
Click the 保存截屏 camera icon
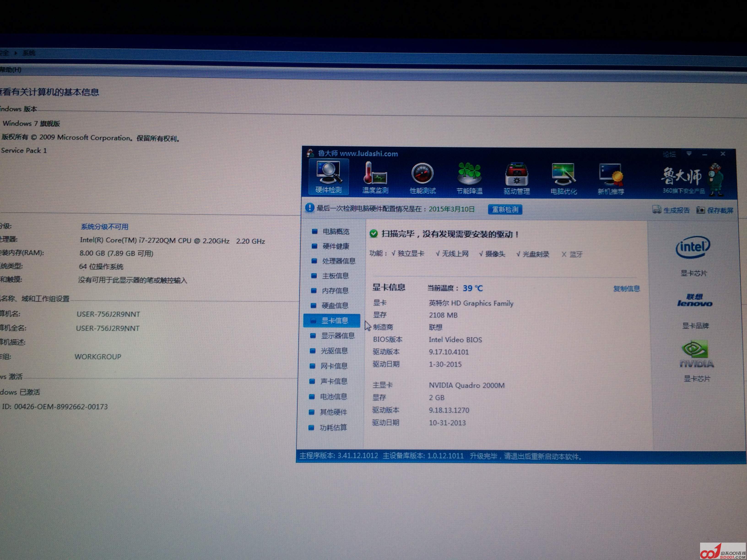tap(700, 210)
